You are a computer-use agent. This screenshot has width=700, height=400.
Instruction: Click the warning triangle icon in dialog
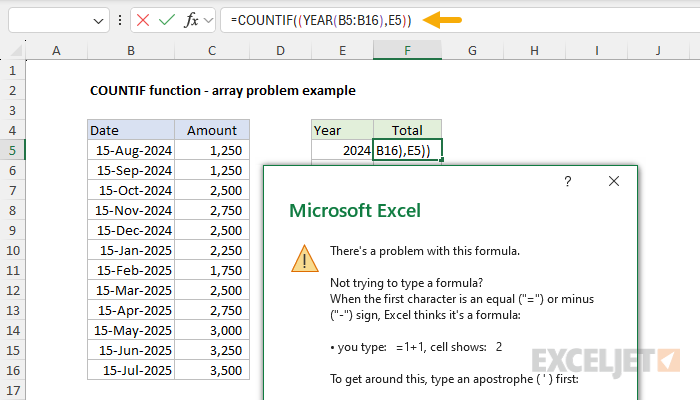click(x=304, y=258)
